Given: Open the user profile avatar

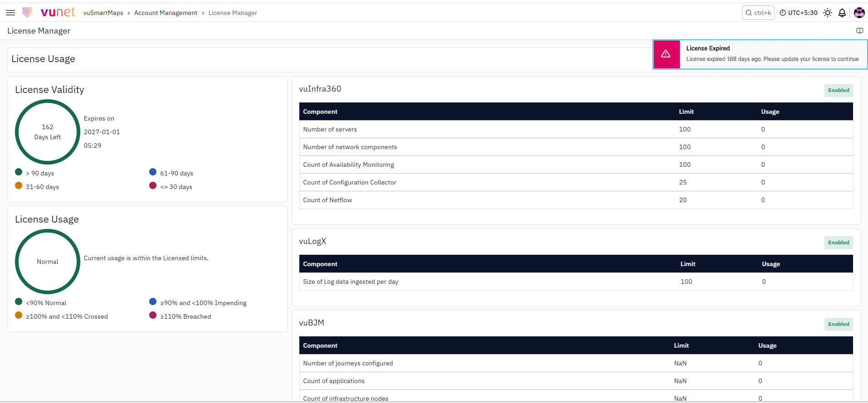Looking at the screenshot, I should 859,13.
